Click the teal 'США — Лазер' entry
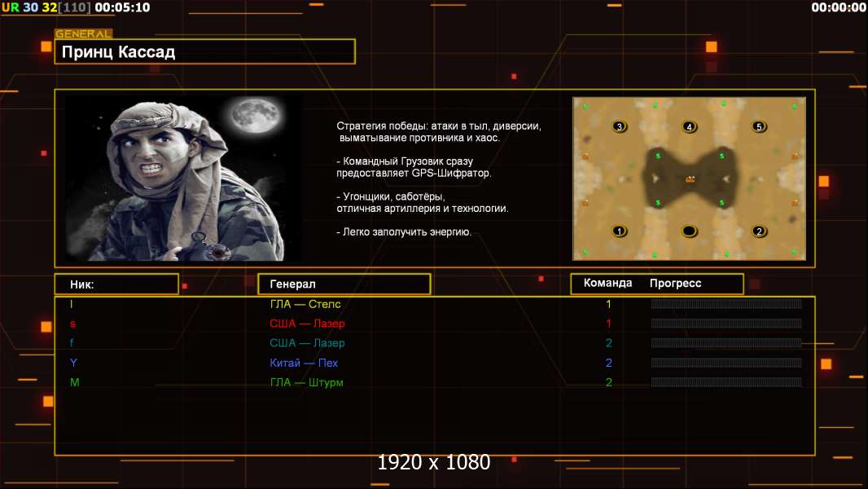This screenshot has height=489, width=868. pyautogui.click(x=307, y=343)
